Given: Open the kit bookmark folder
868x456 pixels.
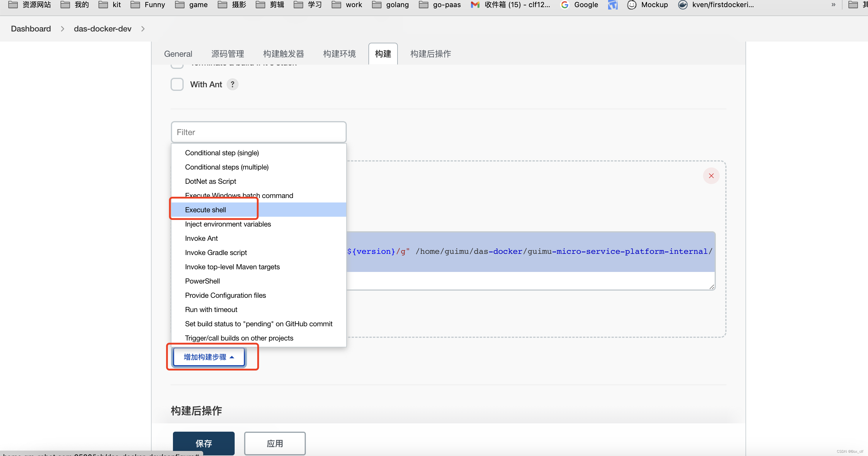Looking at the screenshot, I should click(110, 5).
